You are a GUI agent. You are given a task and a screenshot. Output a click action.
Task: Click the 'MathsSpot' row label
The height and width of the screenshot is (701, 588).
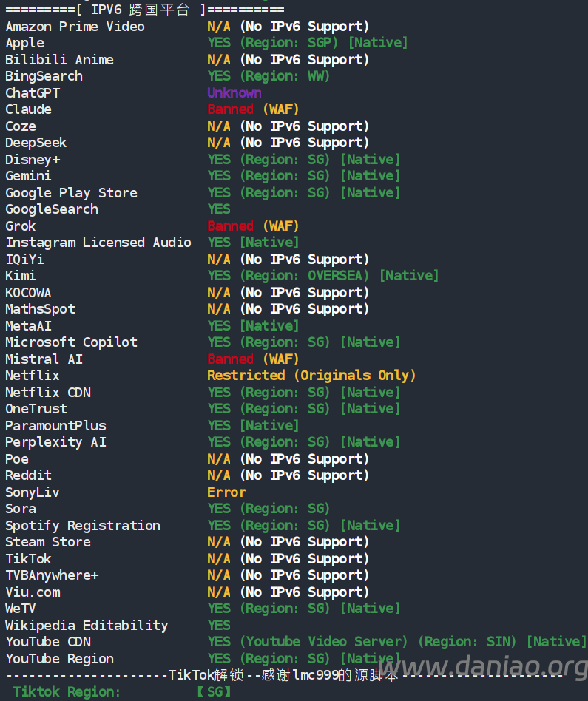pyautogui.click(x=40, y=309)
